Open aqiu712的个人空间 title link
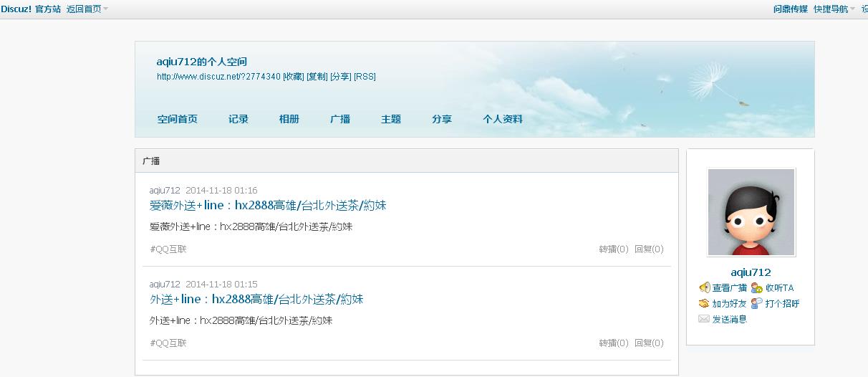Image resolution: width=868 pixels, height=377 pixels. [202, 62]
